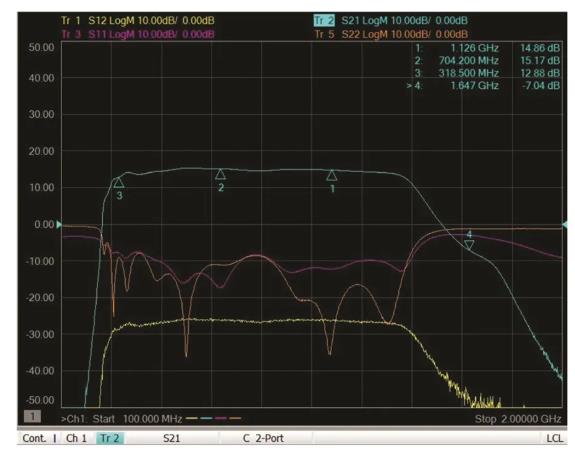Image resolution: width=575 pixels, height=453 pixels.
Task: Select Tr 1 S12 trace label
Action: click(138, 21)
